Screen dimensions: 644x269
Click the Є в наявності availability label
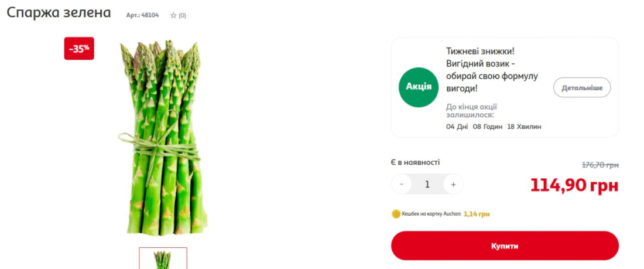pyautogui.click(x=415, y=162)
